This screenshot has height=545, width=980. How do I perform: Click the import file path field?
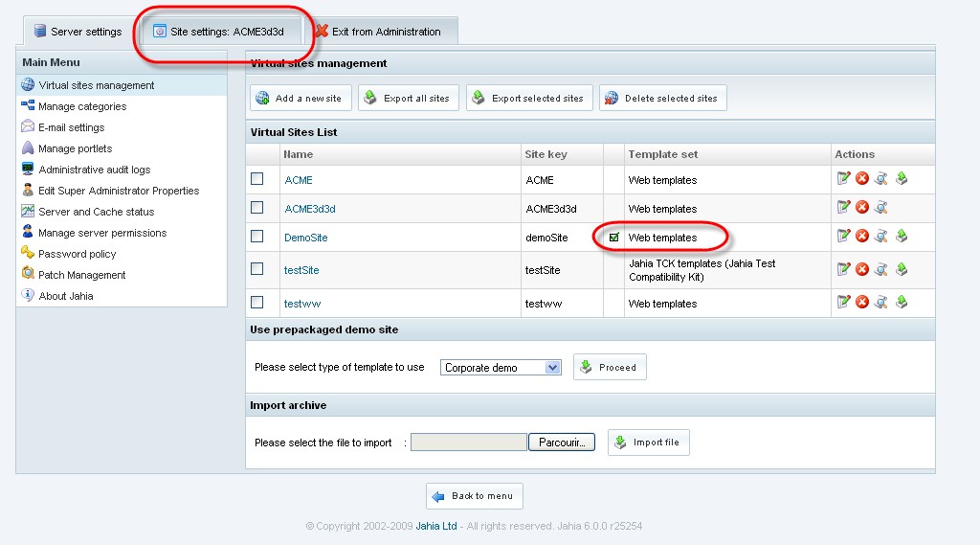[x=469, y=443]
